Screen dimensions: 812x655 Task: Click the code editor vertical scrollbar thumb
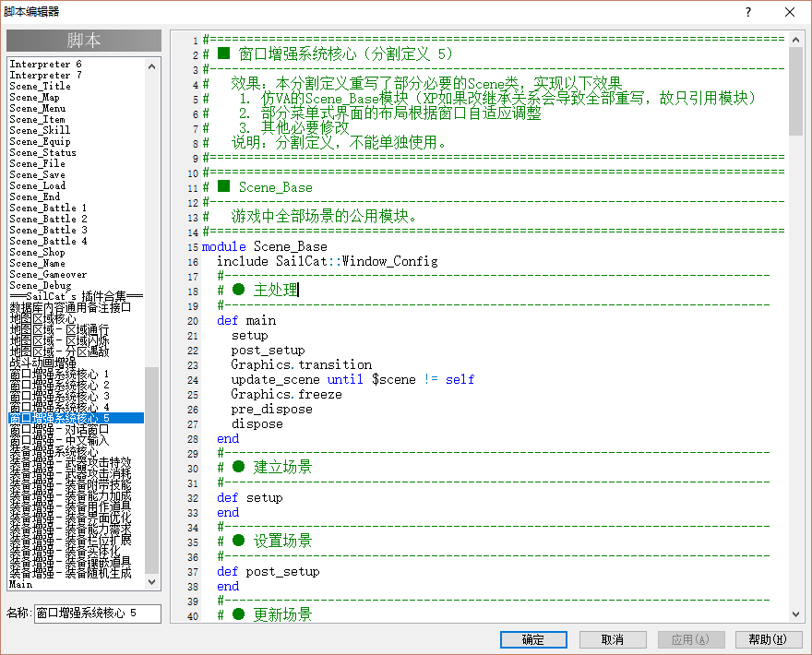796,91
